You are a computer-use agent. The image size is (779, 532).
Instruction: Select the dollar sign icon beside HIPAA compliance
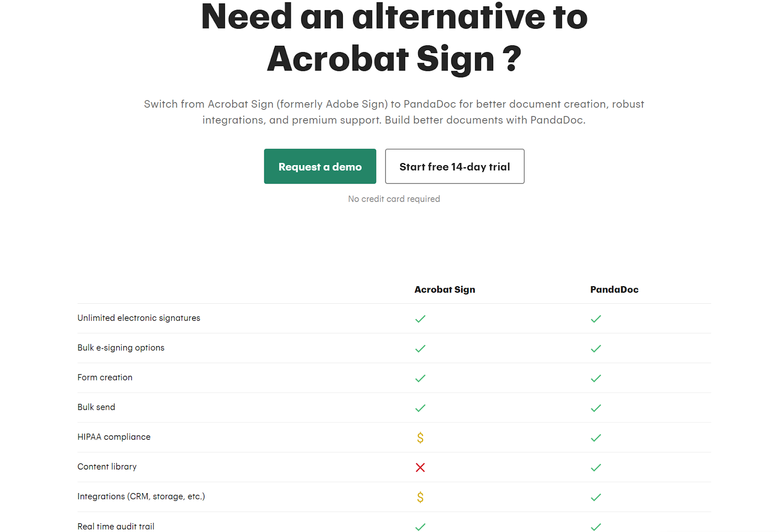click(x=420, y=438)
